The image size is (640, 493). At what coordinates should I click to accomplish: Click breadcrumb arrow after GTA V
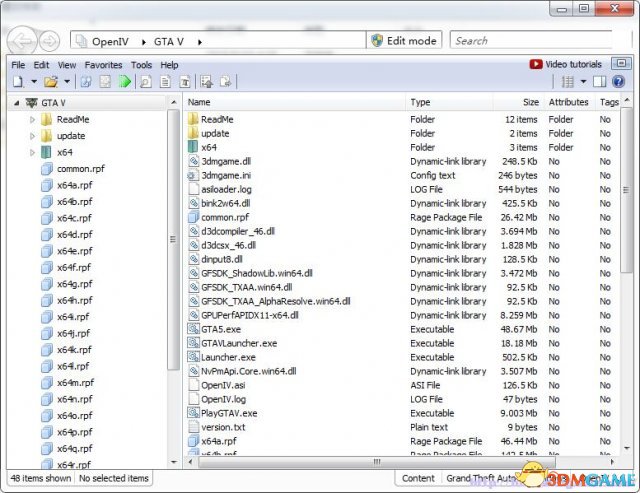point(200,42)
